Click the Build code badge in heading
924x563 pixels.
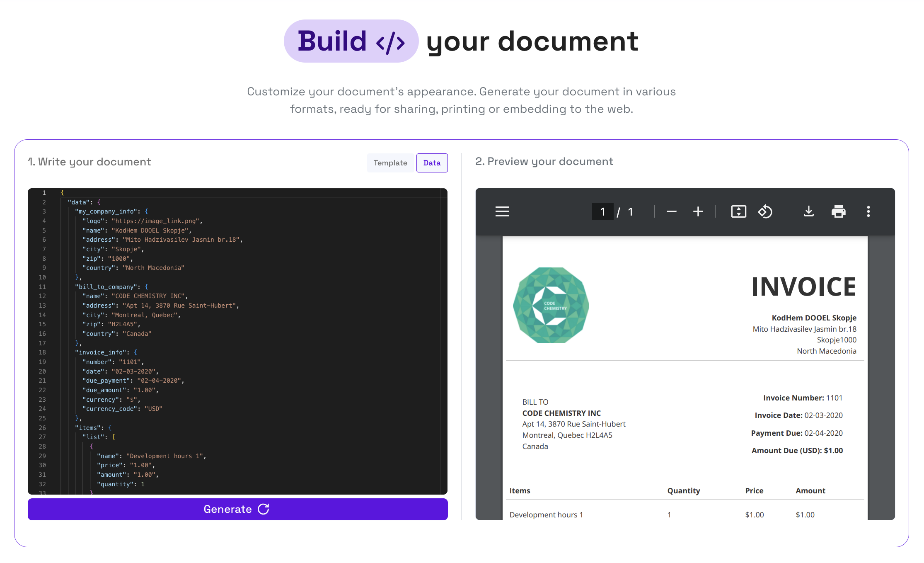click(x=351, y=41)
